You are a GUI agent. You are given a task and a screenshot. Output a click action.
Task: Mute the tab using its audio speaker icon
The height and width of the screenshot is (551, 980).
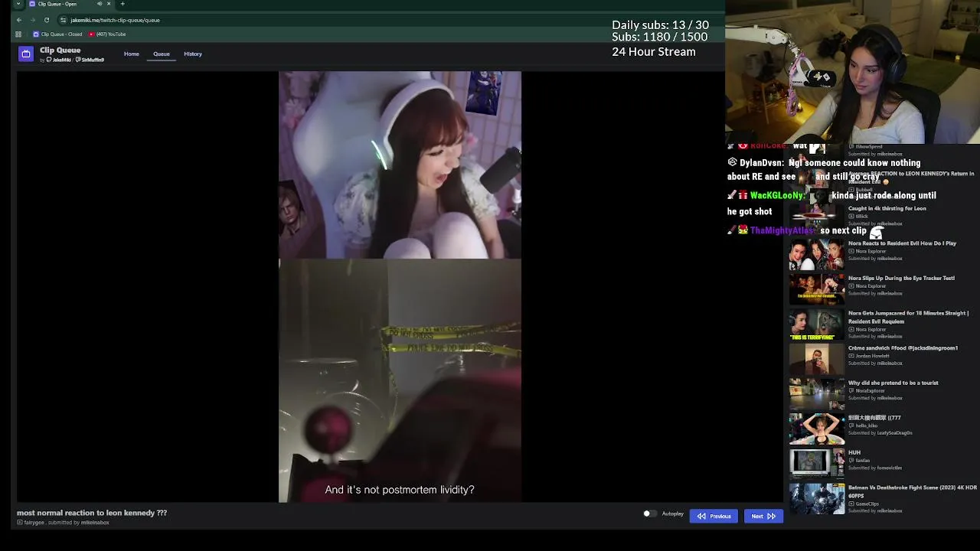[99, 4]
